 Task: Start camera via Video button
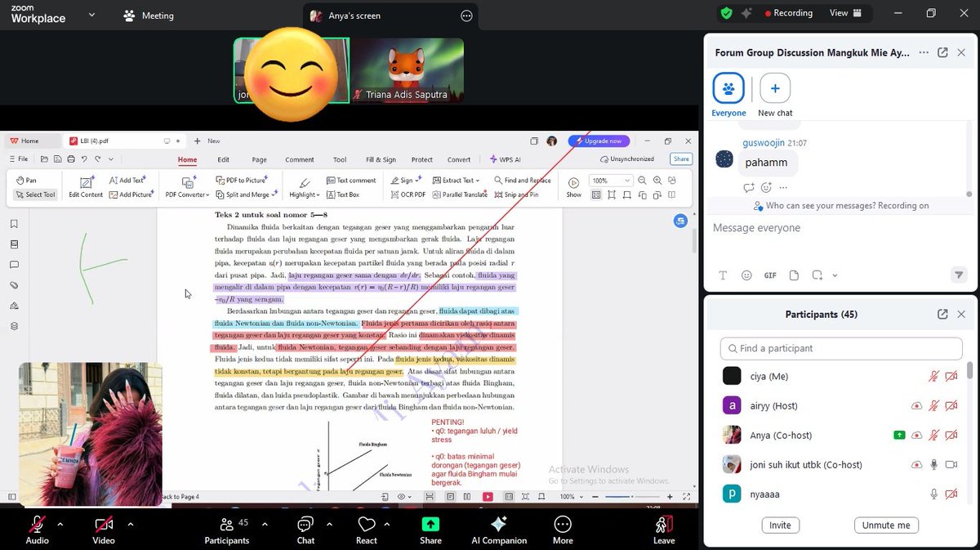pyautogui.click(x=104, y=529)
